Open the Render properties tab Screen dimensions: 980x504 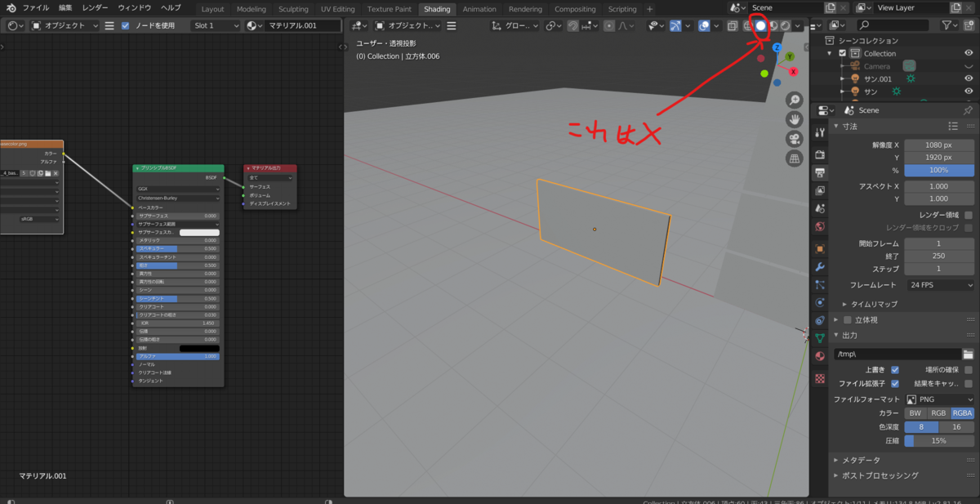coord(820,154)
